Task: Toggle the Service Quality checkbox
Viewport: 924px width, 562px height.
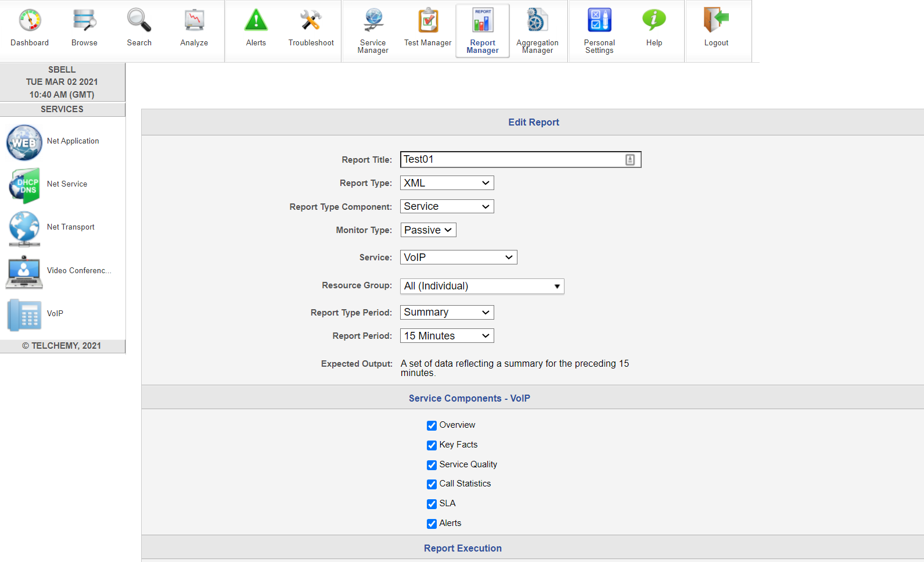Action: pyautogui.click(x=432, y=465)
